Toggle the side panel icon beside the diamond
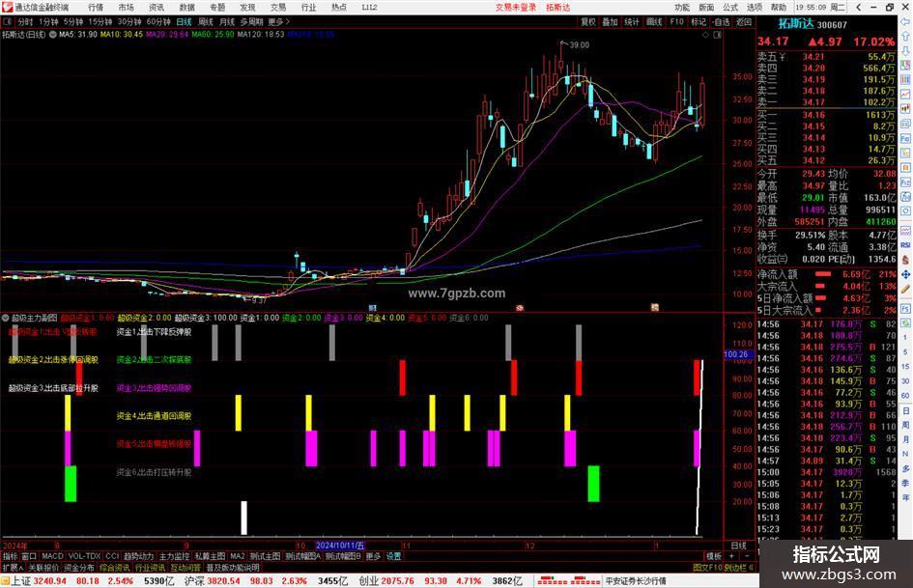The width and height of the screenshot is (913, 588). point(717,35)
